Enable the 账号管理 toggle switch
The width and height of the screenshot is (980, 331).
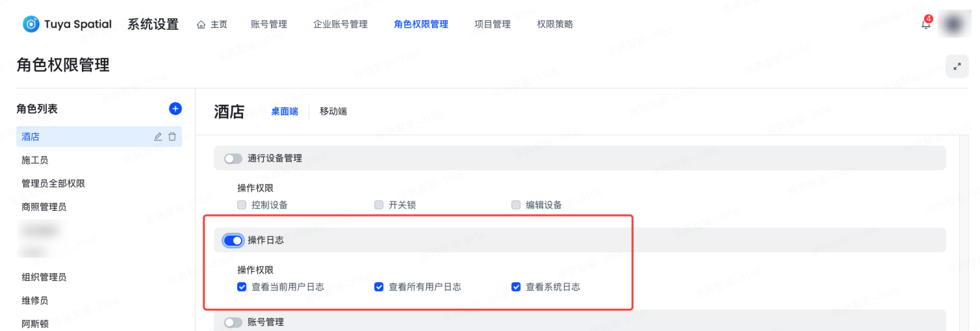[233, 323]
